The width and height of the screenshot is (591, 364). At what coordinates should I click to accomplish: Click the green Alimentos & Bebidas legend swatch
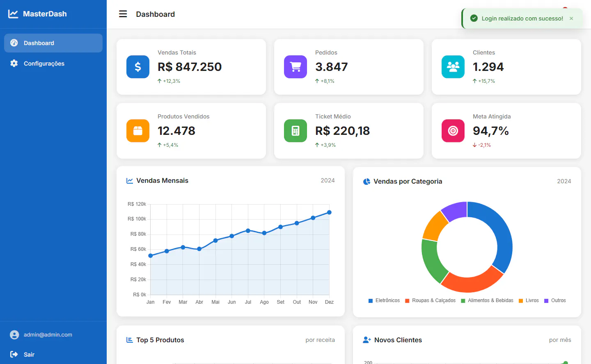[x=463, y=301]
